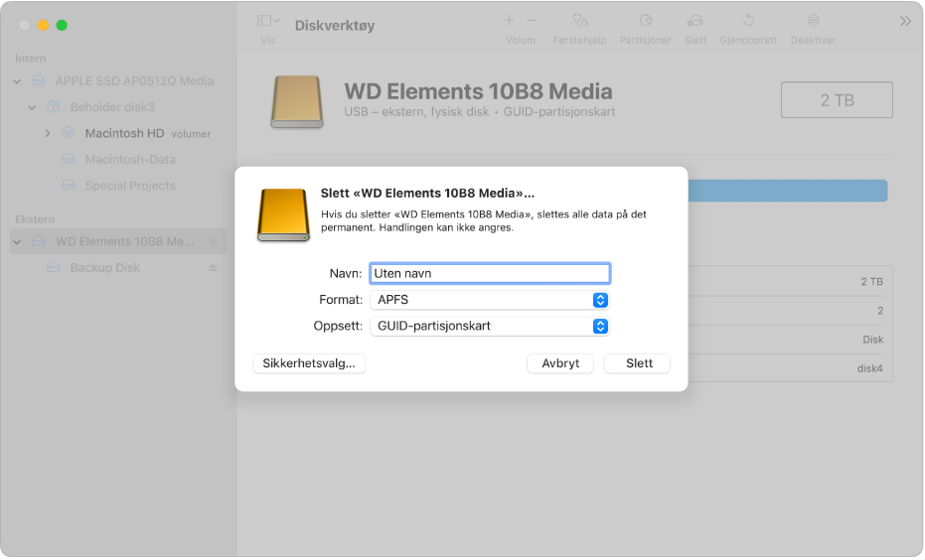Click the blue disk usage bar
Image resolution: width=925 pixels, height=560 pixels.
(x=788, y=191)
